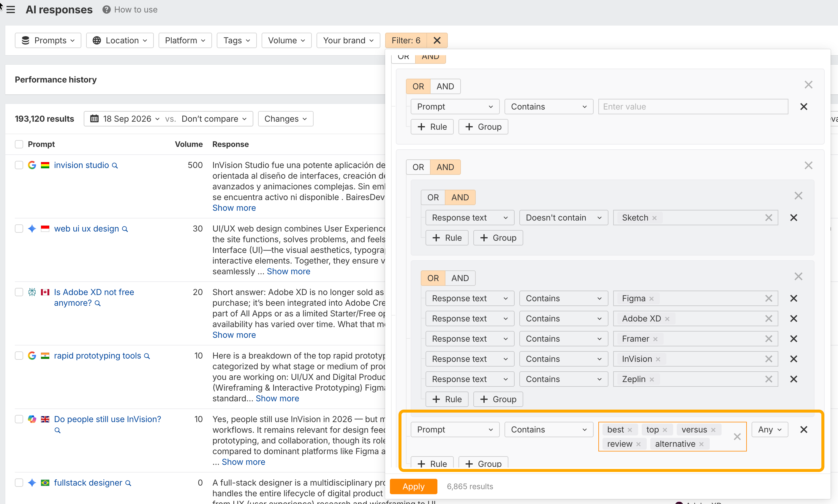Search icon beside rapid prototyping tools
This screenshot has width=838, height=504.
147,356
